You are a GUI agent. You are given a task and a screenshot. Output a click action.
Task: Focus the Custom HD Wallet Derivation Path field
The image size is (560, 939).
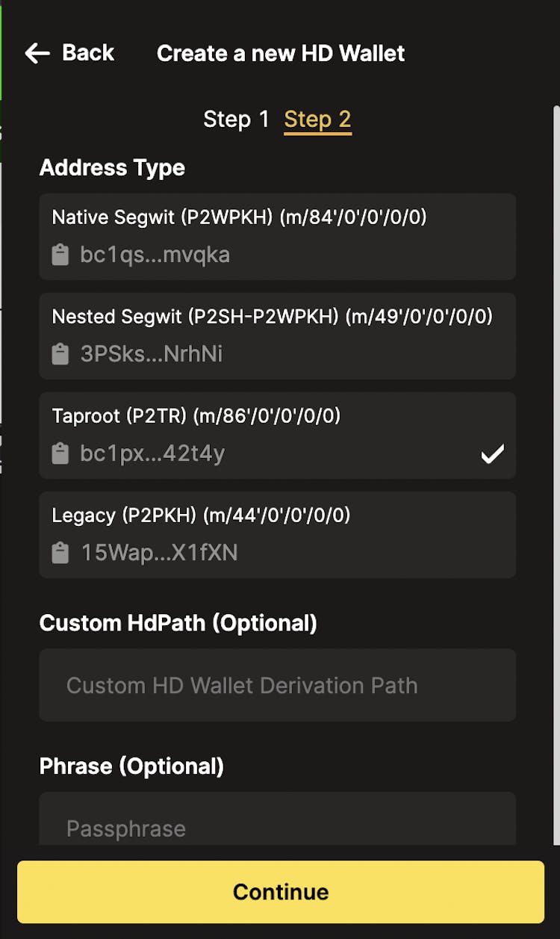[x=277, y=685]
